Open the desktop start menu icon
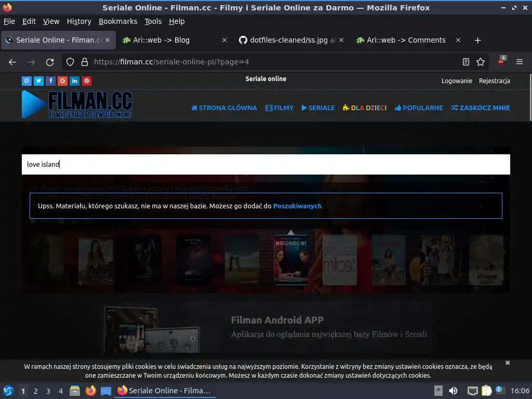This screenshot has height=399, width=532. point(8,391)
